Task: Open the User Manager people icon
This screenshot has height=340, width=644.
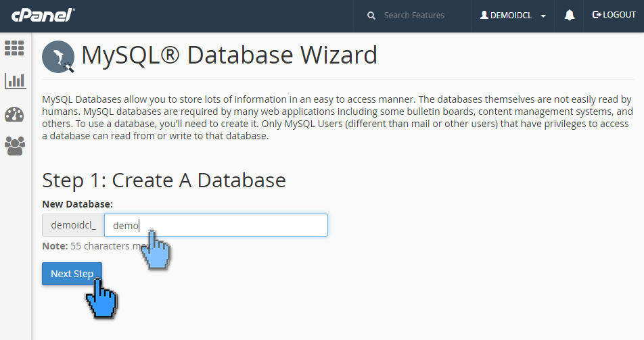Action: click(x=15, y=146)
